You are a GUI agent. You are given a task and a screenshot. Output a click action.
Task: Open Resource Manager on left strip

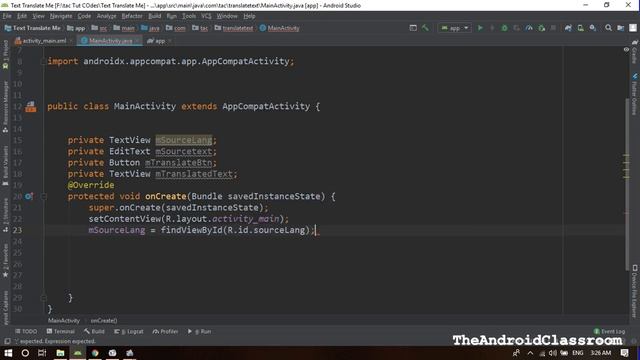tap(5, 107)
